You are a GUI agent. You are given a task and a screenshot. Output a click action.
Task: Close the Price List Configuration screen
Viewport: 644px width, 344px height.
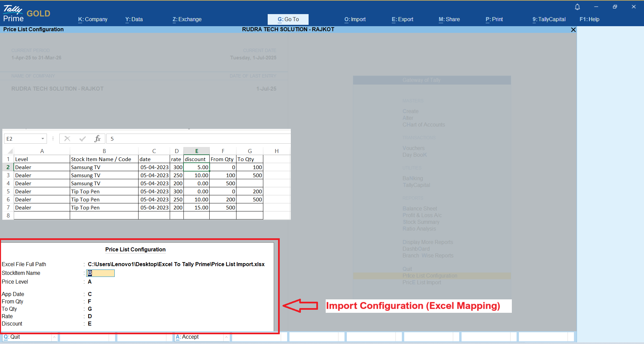pyautogui.click(x=573, y=30)
